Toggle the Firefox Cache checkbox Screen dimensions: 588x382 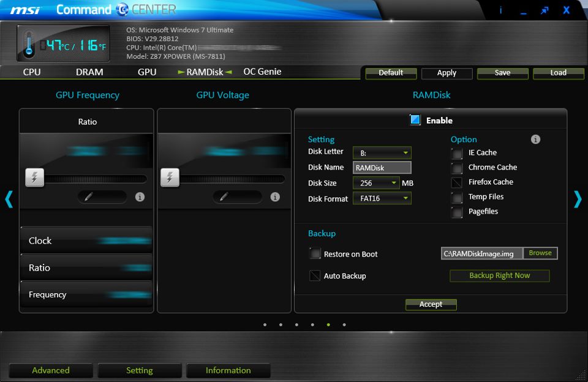tap(457, 182)
